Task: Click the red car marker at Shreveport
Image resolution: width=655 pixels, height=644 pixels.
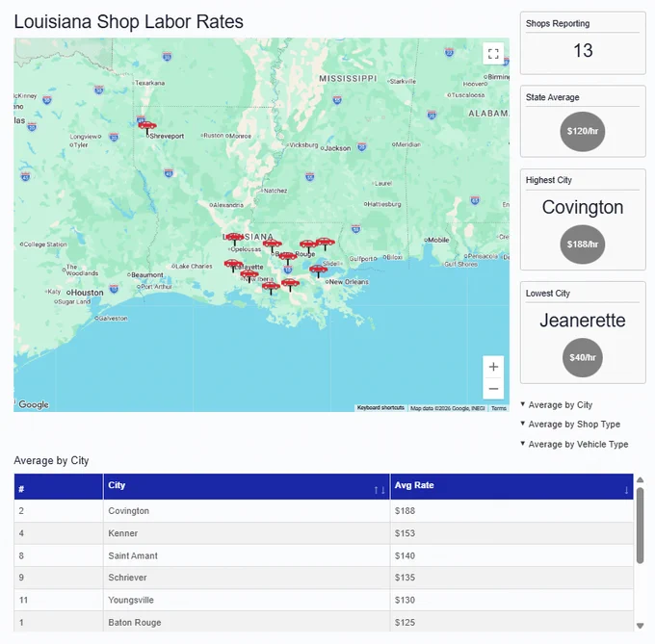Action: [x=147, y=125]
